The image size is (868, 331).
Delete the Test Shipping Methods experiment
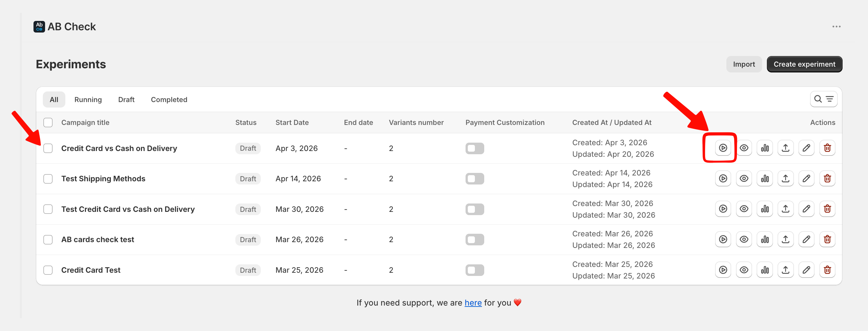point(827,178)
